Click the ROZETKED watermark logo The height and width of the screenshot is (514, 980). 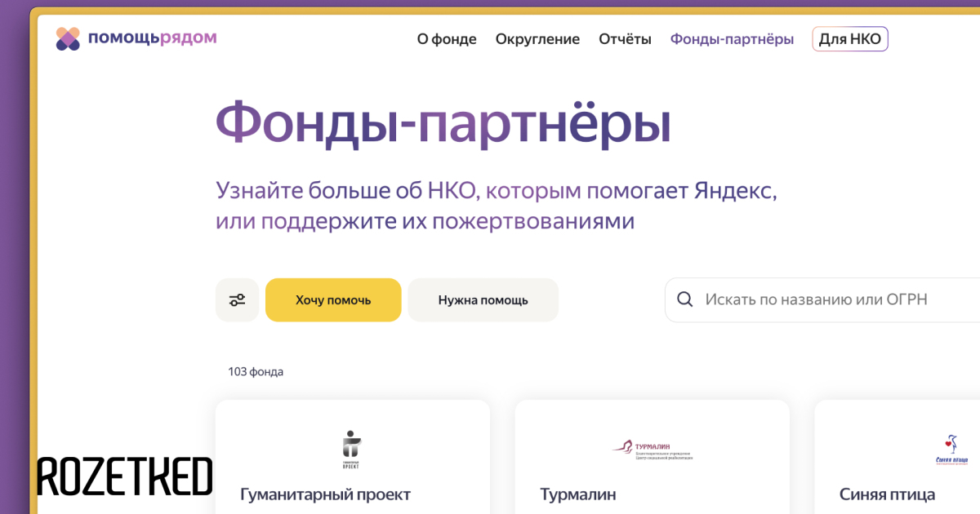click(x=124, y=476)
